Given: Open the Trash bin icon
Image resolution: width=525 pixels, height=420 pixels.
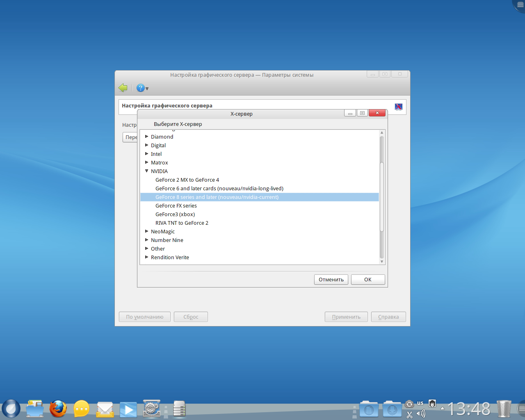Looking at the screenshot, I should (x=504, y=409).
